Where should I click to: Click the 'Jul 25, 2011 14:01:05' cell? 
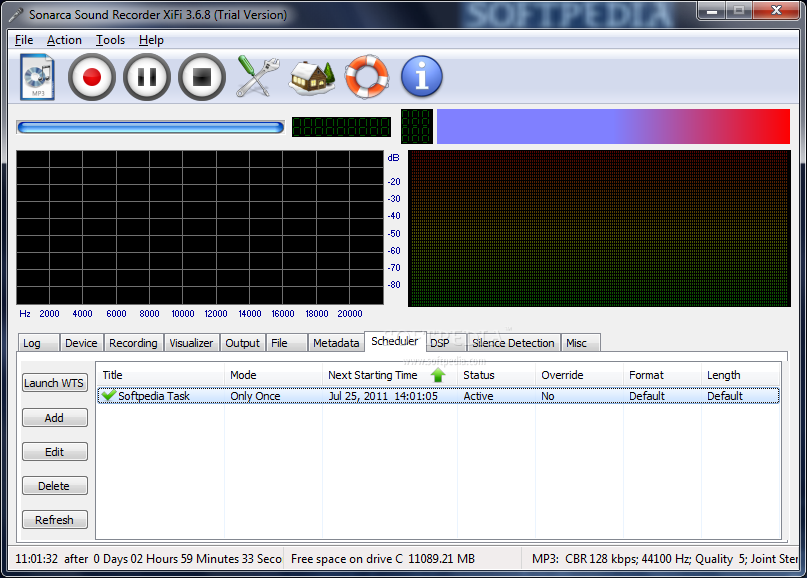tap(383, 396)
